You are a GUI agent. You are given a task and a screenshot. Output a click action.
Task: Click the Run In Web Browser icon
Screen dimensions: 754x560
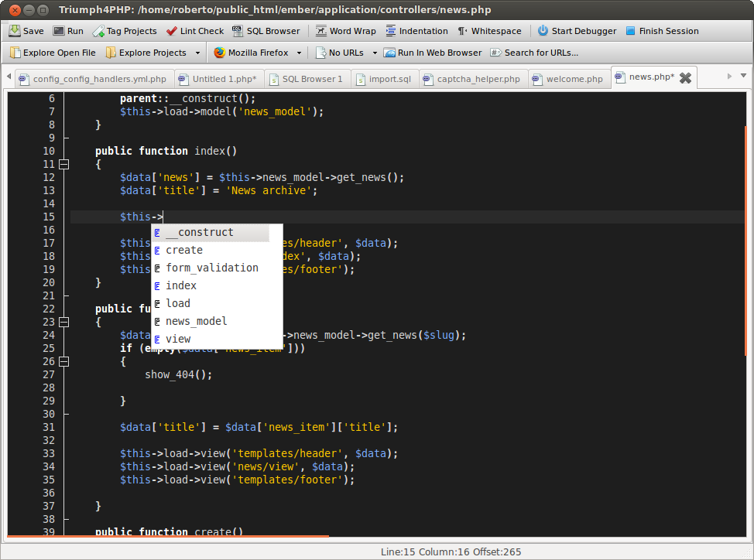pos(389,53)
